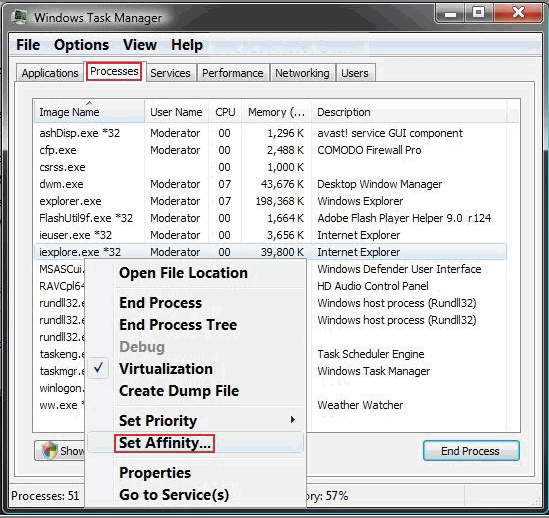Click the Windows Defender User Interface description
This screenshot has width=549, height=518.
(x=399, y=269)
